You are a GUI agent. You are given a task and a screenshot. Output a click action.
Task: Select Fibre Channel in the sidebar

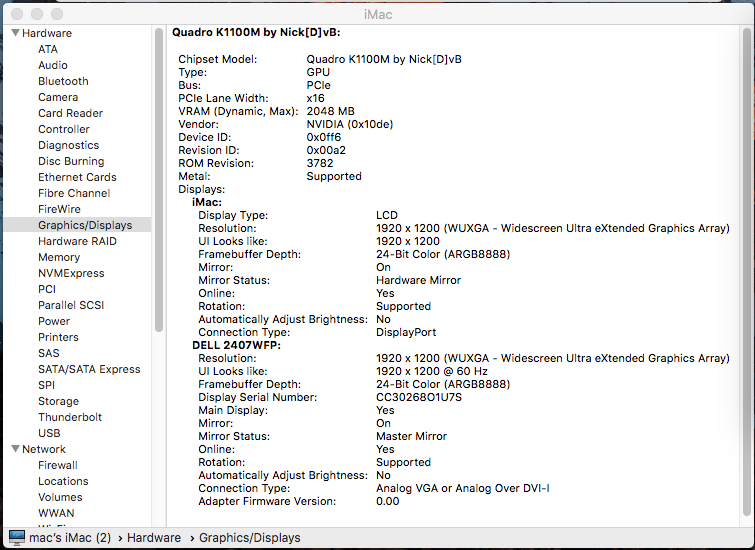coord(74,193)
